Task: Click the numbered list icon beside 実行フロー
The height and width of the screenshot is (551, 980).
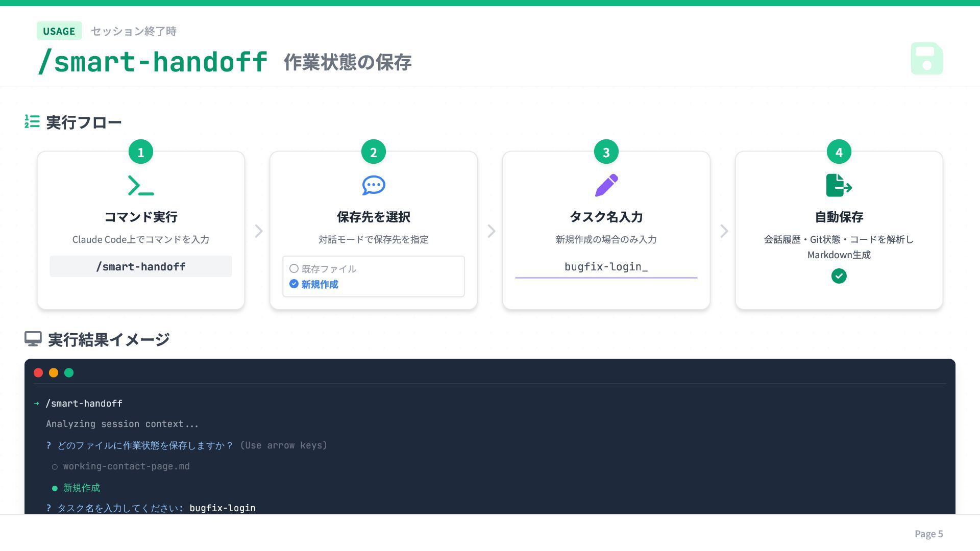Action: coord(32,121)
